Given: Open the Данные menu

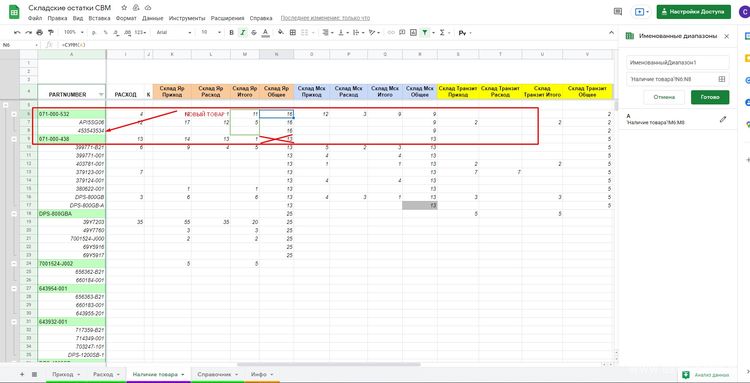Looking at the screenshot, I should [x=153, y=18].
